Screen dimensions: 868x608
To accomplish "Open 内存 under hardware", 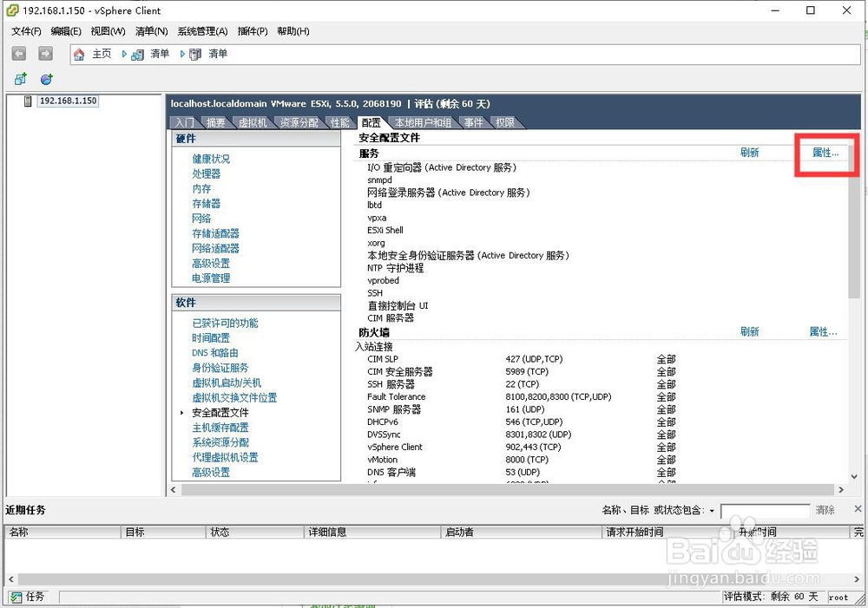I will point(201,189).
